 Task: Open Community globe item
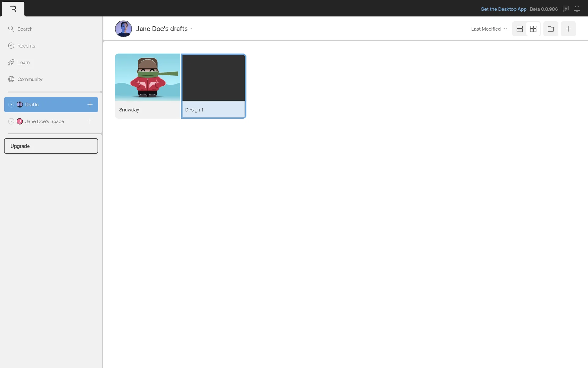point(30,79)
